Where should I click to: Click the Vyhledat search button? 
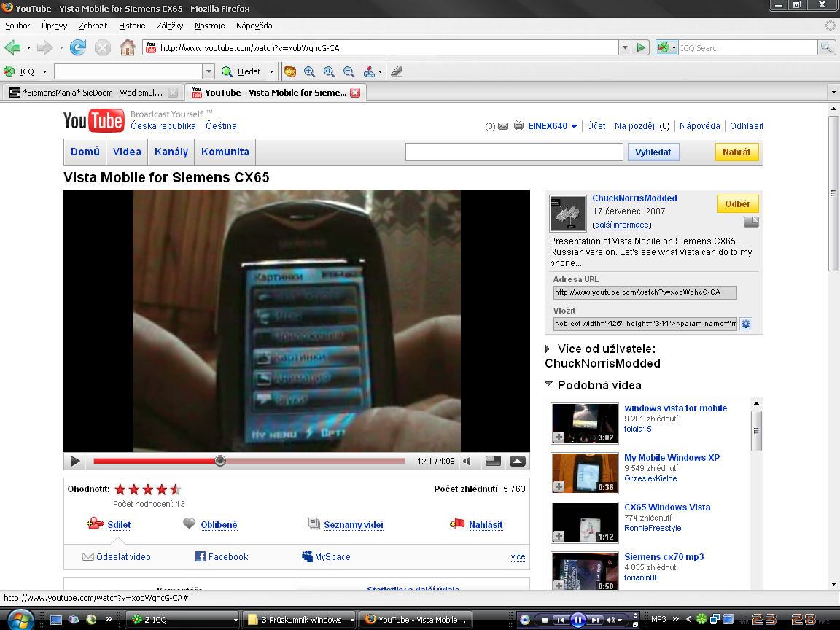653,152
